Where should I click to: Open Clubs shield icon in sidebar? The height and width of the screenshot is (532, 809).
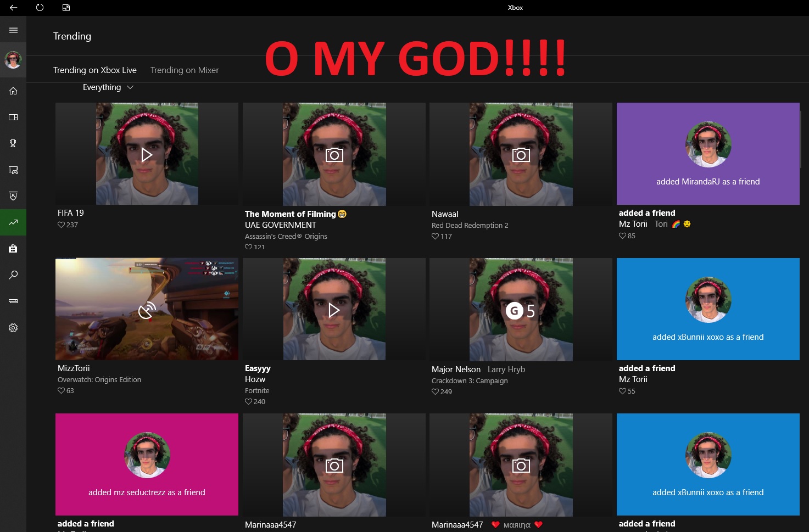[13, 196]
